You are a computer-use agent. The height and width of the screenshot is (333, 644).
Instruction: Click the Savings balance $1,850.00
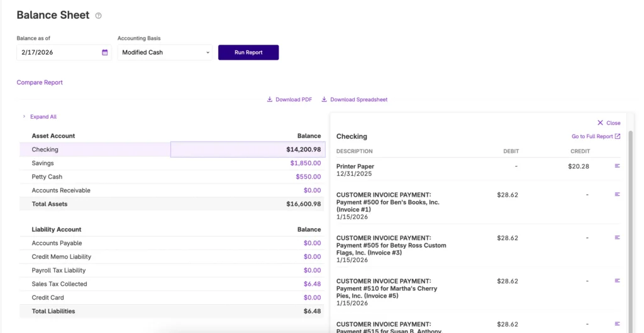point(305,163)
